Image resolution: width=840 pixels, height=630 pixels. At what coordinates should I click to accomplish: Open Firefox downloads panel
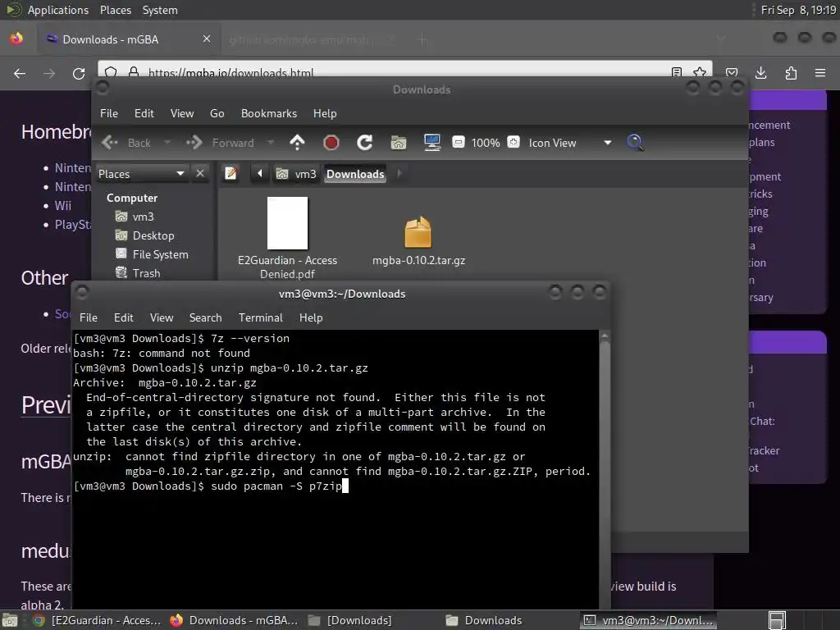click(x=761, y=73)
